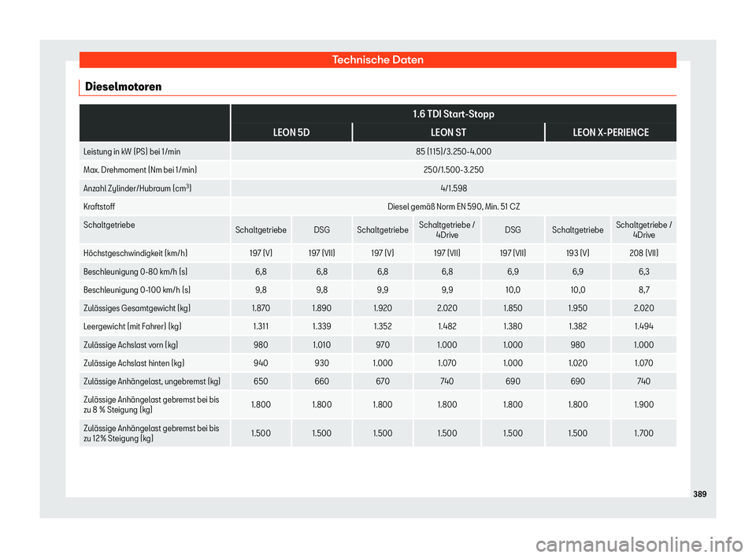Select the kerb weight value '1.380'
Screen dimensions: 756x558
click(513, 326)
